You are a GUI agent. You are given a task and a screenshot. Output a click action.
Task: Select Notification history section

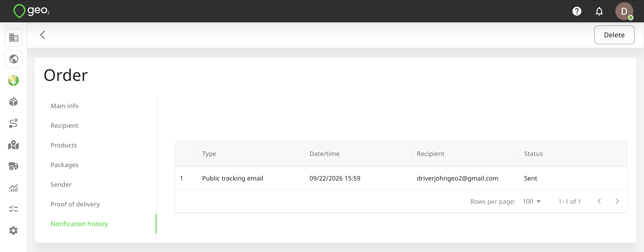(79, 224)
